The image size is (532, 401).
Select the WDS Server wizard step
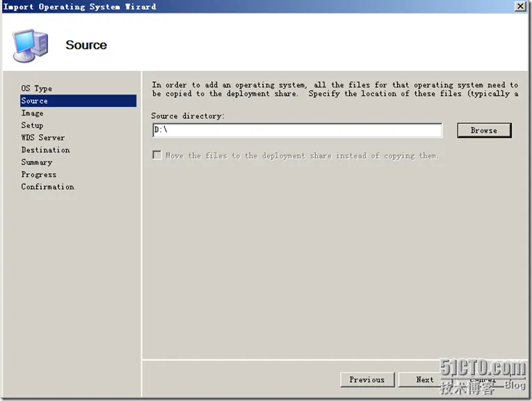[x=42, y=138]
